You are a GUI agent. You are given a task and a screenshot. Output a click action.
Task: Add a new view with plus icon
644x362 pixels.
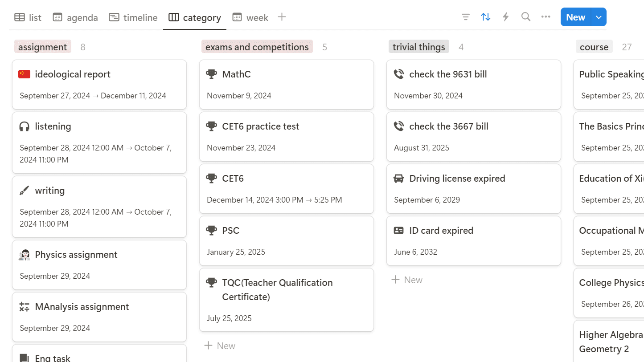click(282, 17)
